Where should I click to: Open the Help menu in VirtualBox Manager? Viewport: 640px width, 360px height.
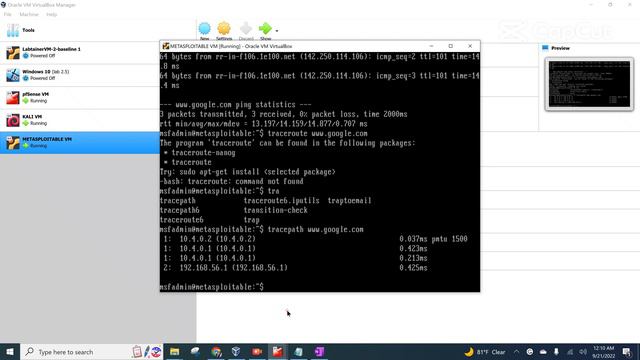click(x=51, y=14)
